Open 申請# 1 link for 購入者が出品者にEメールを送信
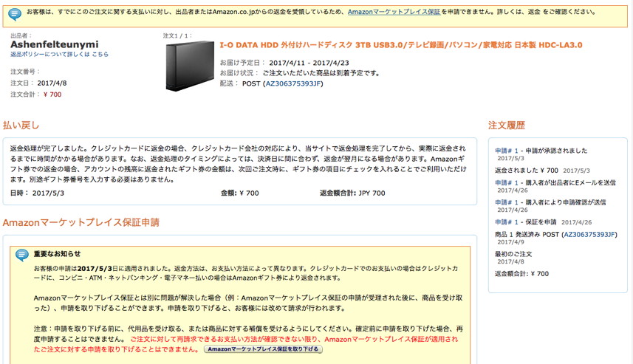633x364 pixels. pyautogui.click(x=507, y=182)
